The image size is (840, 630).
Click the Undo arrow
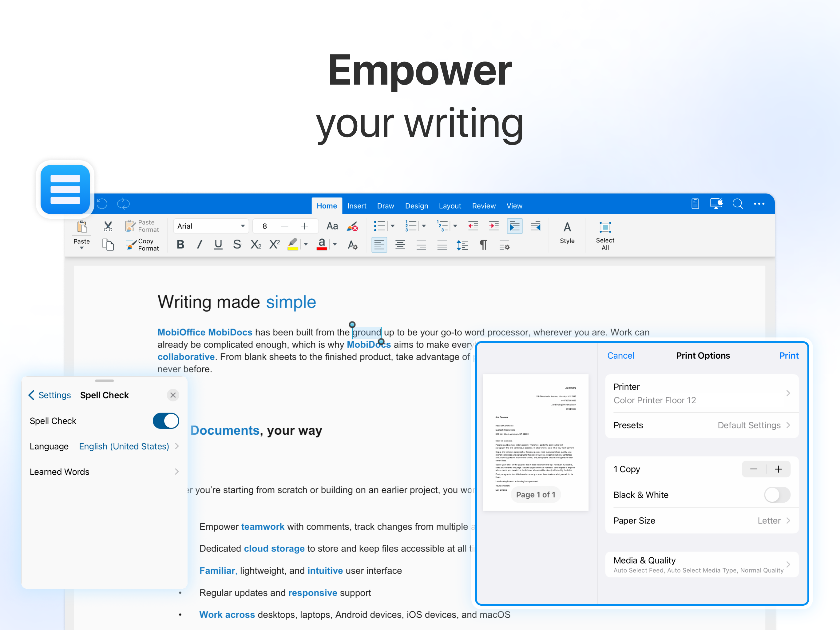[102, 204]
